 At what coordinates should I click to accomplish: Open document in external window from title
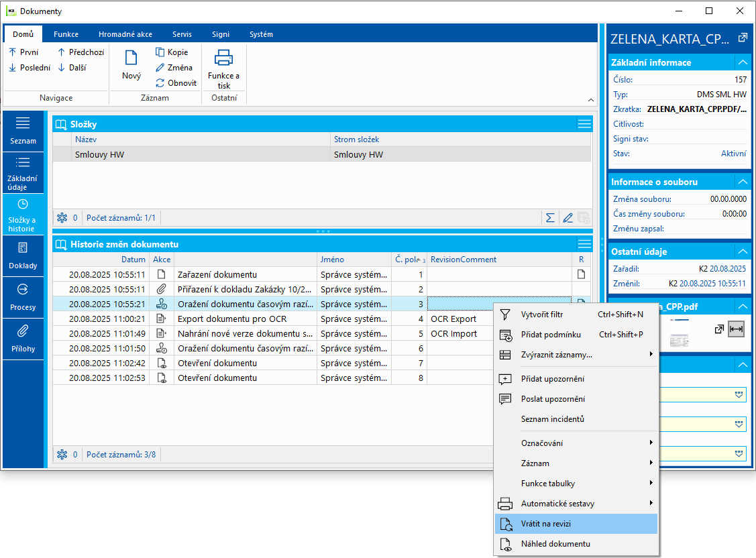click(742, 38)
